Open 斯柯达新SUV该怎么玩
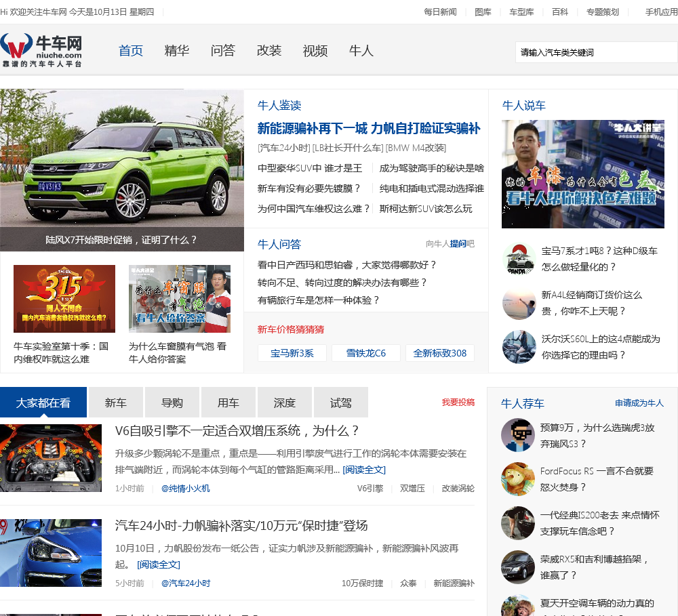Image resolution: width=678 pixels, height=616 pixels. click(x=426, y=209)
